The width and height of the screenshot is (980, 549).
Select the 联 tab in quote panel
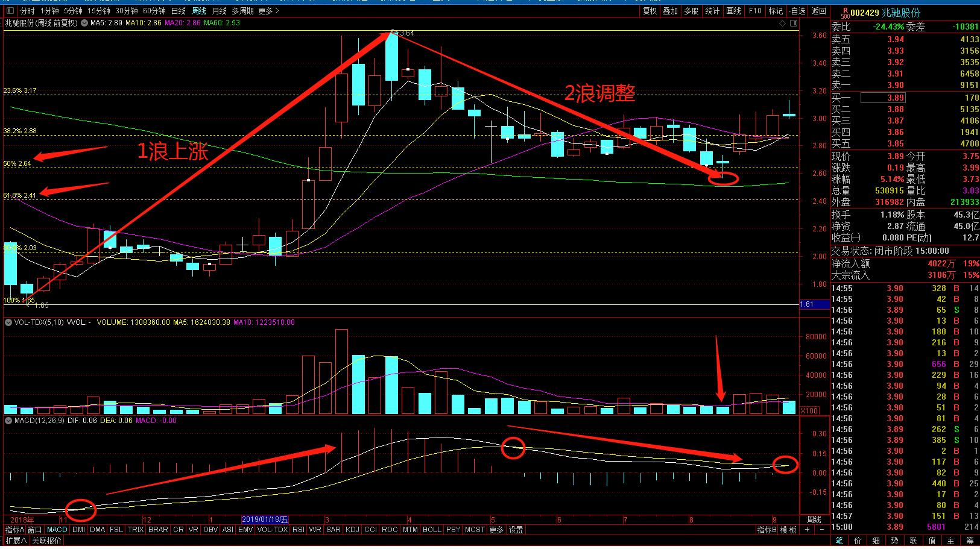[x=914, y=541]
